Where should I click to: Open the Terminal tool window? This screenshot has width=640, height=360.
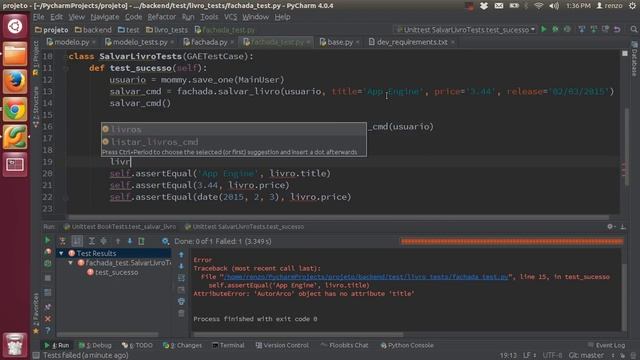pos(228,345)
